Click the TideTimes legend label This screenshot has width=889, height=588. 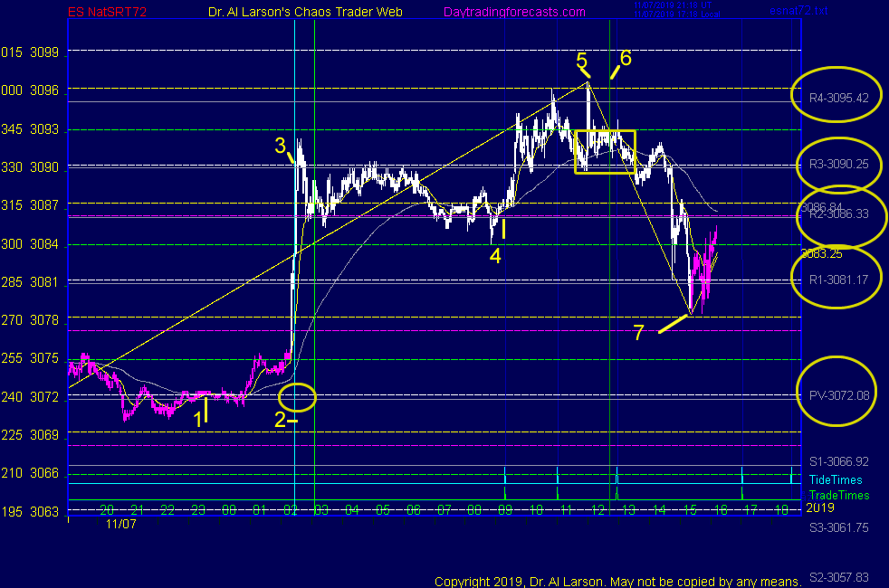pos(836,479)
